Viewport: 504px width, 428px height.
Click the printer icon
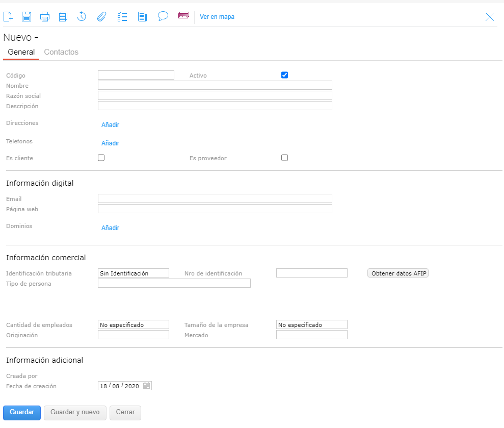pos(45,17)
